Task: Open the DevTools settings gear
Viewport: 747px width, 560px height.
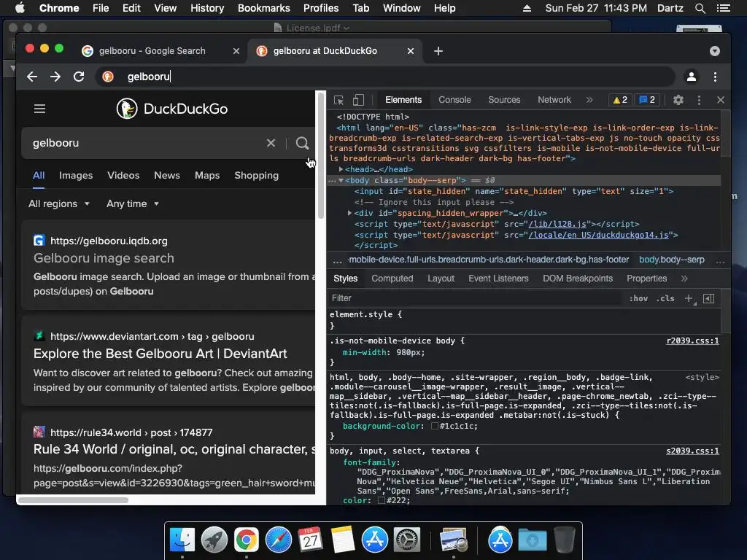Action: click(x=678, y=100)
